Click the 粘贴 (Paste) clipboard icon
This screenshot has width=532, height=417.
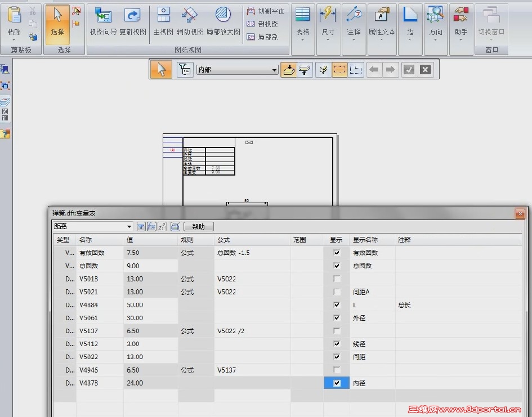coord(14,15)
